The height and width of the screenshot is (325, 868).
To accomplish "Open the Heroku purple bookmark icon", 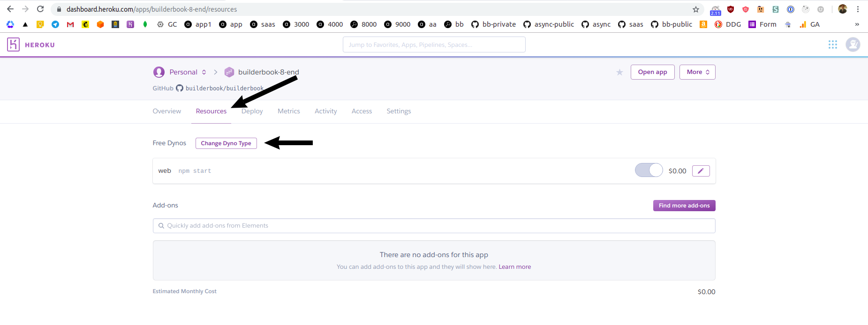I will [x=130, y=24].
